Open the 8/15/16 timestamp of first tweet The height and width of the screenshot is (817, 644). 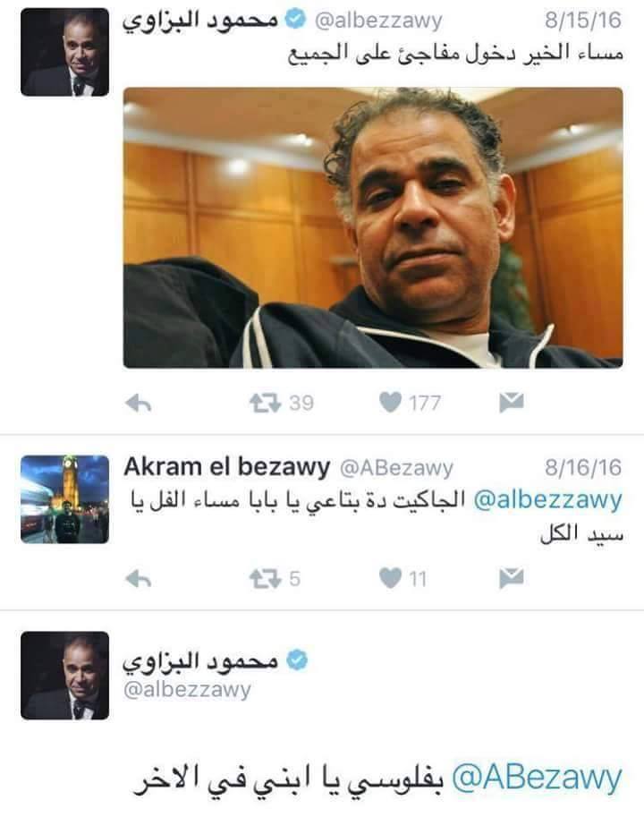click(x=583, y=21)
